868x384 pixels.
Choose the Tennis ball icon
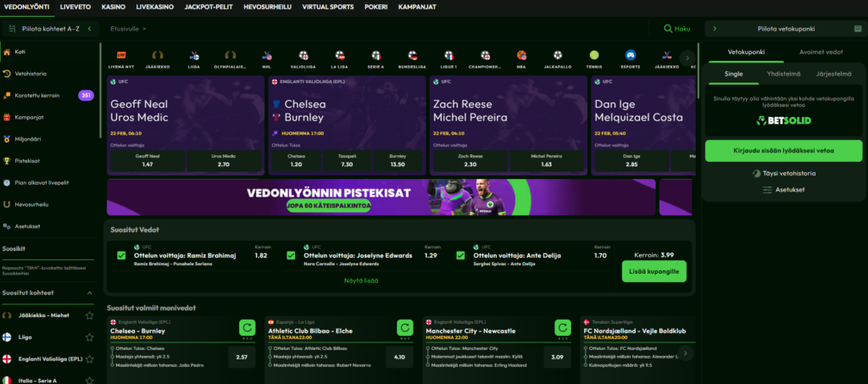tap(594, 55)
